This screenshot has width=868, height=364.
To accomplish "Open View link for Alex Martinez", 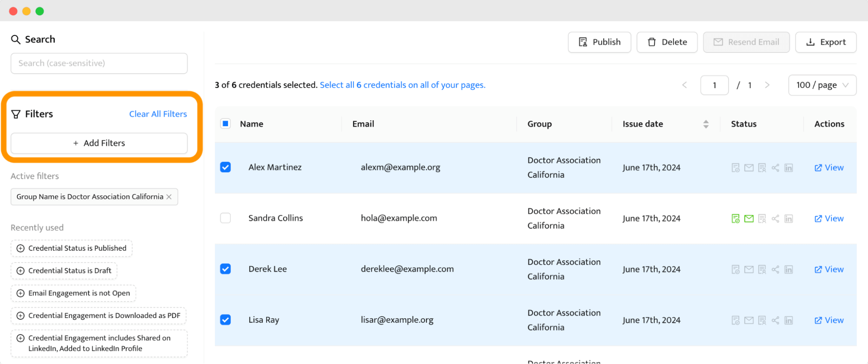I will coord(829,167).
